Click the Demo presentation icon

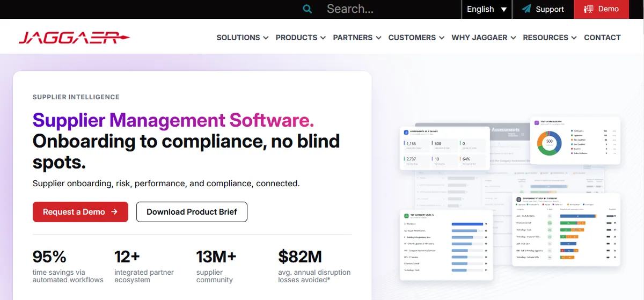589,9
